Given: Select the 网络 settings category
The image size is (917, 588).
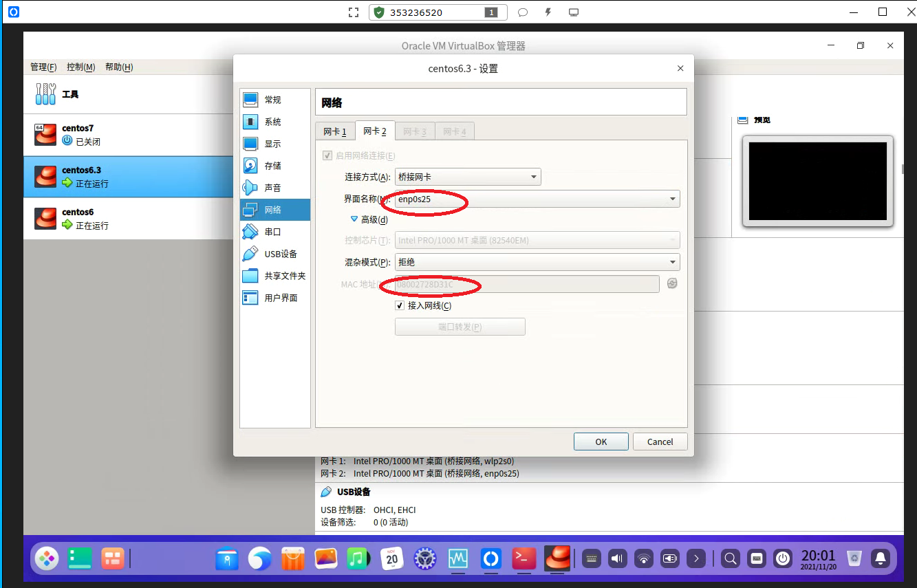Looking at the screenshot, I should (x=275, y=210).
